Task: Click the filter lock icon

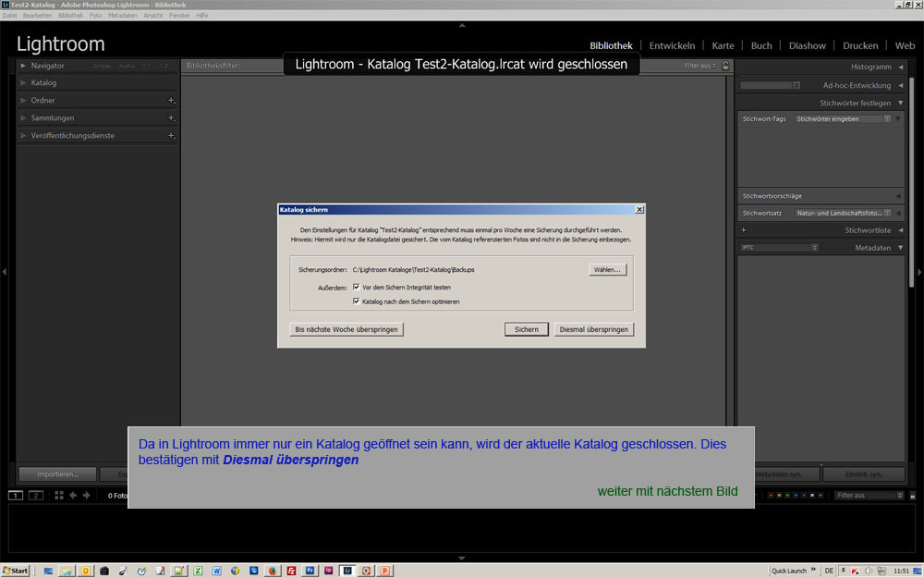Action: point(726,66)
